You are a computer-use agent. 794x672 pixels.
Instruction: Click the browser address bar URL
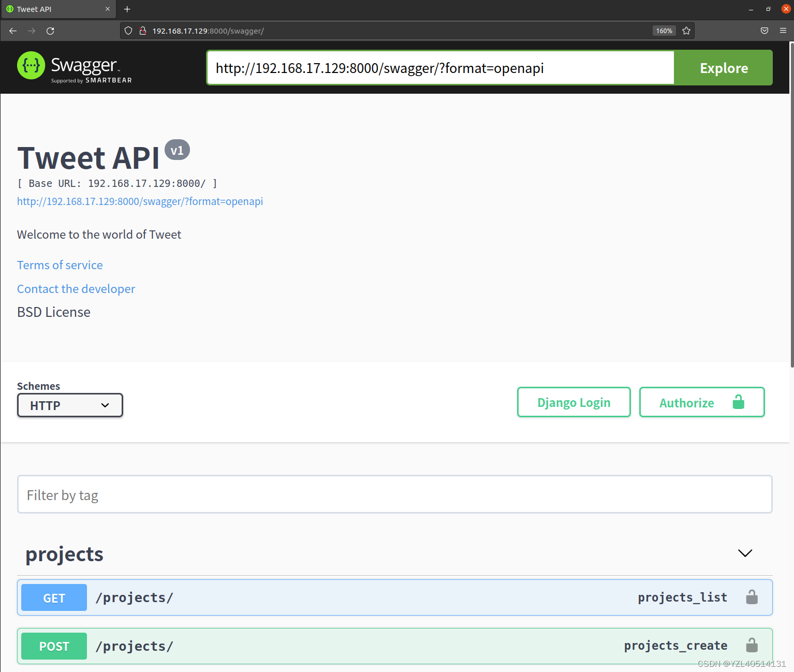click(208, 31)
